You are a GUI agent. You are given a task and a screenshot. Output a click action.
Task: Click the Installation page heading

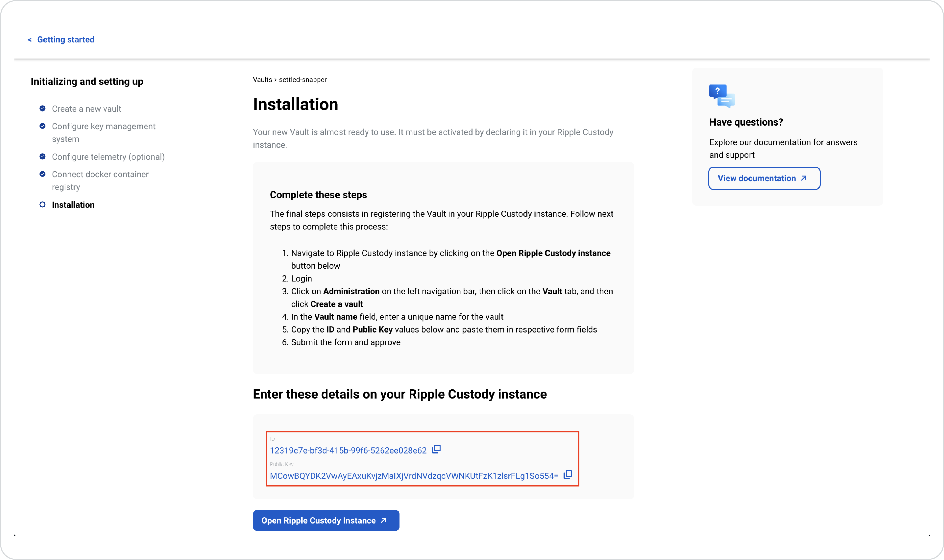click(x=296, y=104)
